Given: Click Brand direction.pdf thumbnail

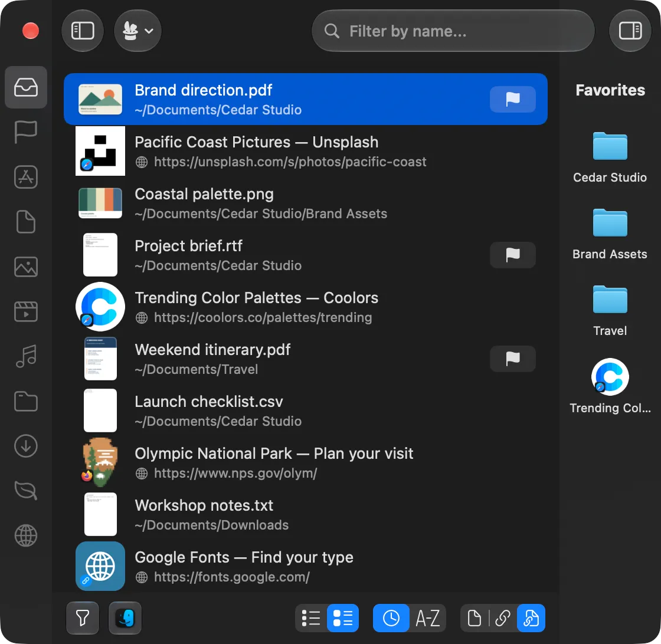Looking at the screenshot, I should coord(100,100).
